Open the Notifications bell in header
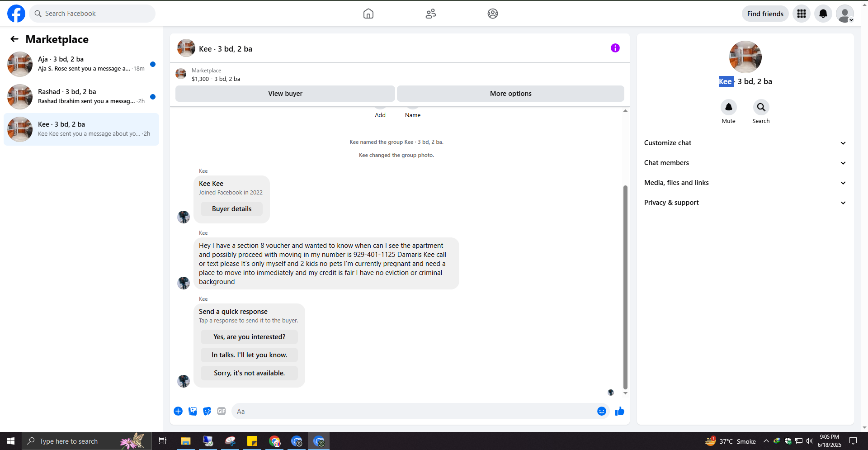Viewport: 868px width, 450px height. 823,14
